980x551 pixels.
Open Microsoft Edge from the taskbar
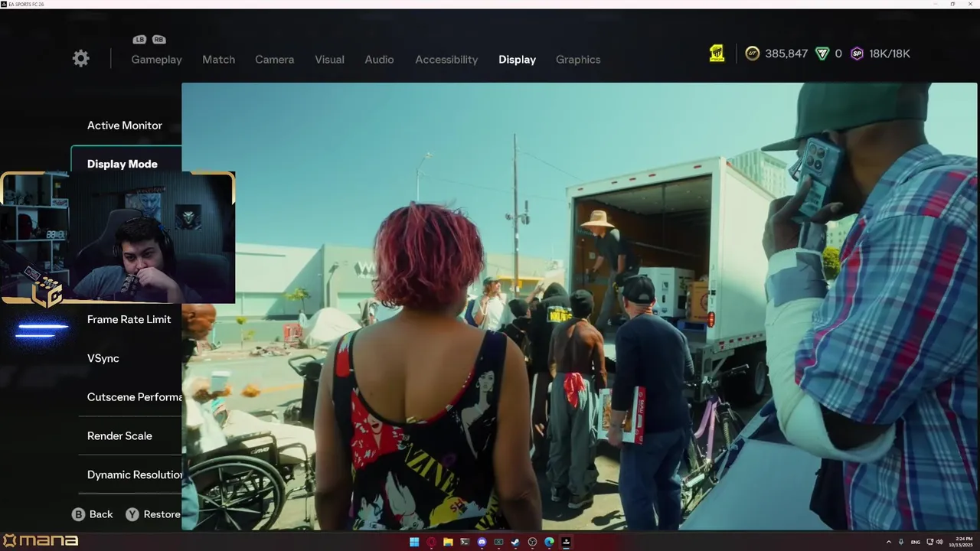pos(549,542)
